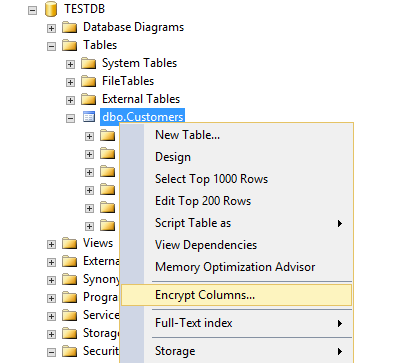The height and width of the screenshot is (363, 417).
Task: Click the System Tables folder icon
Action: click(x=88, y=63)
